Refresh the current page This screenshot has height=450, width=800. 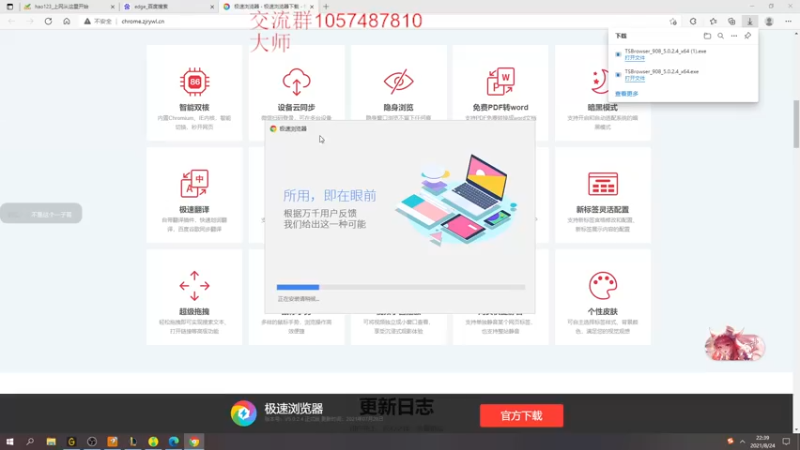coord(48,21)
